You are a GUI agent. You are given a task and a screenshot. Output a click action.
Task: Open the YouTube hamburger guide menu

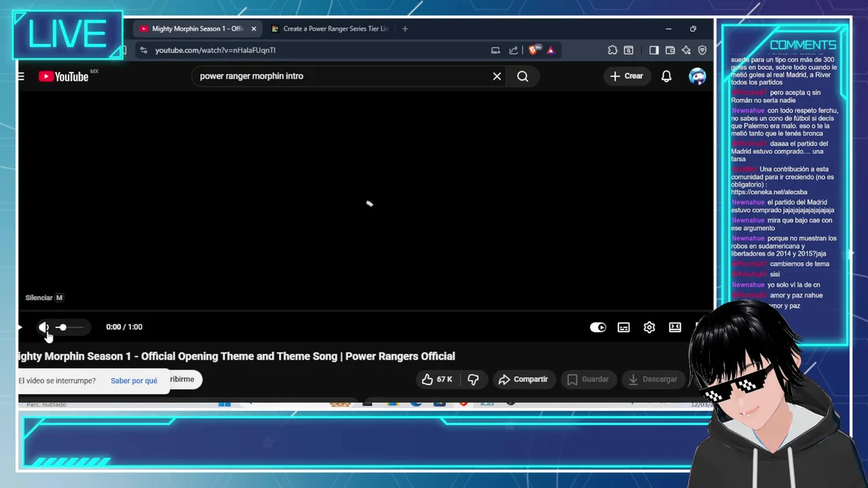coord(21,77)
